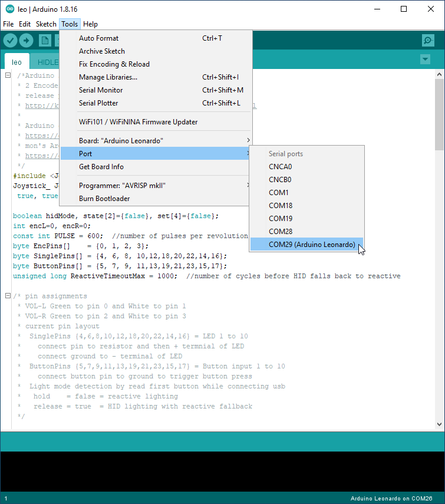Expand the Board "Arduino Leonardo" submenu

point(156,141)
